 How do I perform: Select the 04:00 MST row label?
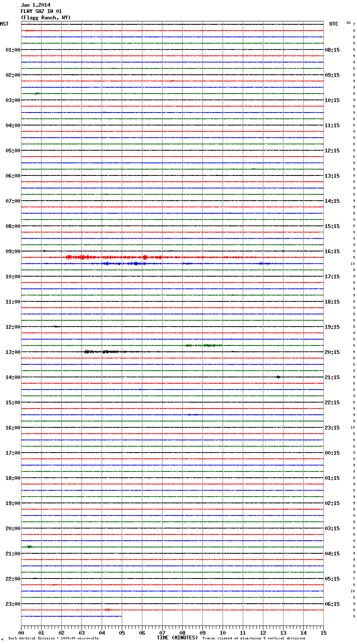pos(13,126)
